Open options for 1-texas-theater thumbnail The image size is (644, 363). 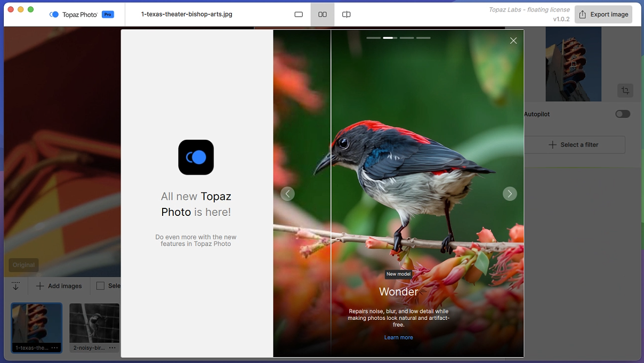pyautogui.click(x=55, y=348)
